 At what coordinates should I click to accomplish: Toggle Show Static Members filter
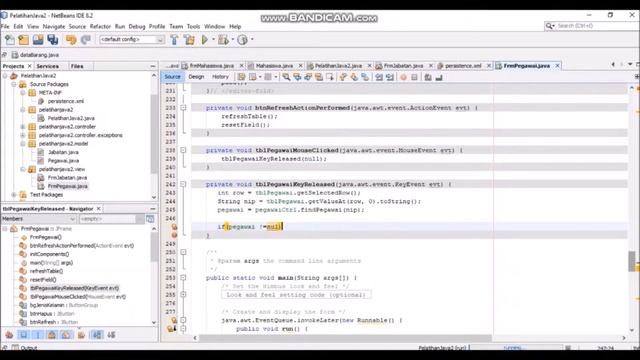pos(38,335)
